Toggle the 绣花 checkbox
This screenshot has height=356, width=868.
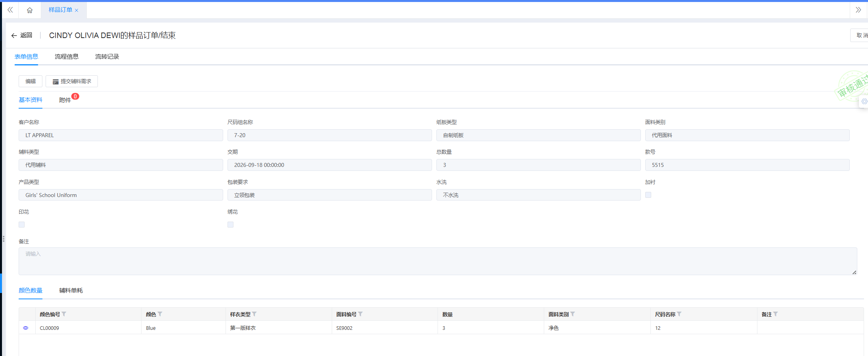pyautogui.click(x=231, y=224)
